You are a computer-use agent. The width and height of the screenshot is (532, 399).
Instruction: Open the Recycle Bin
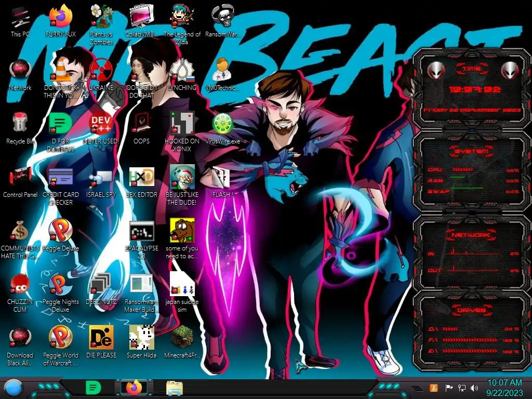click(20, 128)
